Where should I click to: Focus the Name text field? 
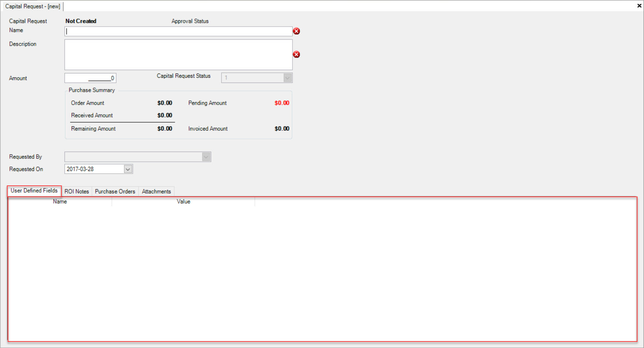click(x=178, y=31)
